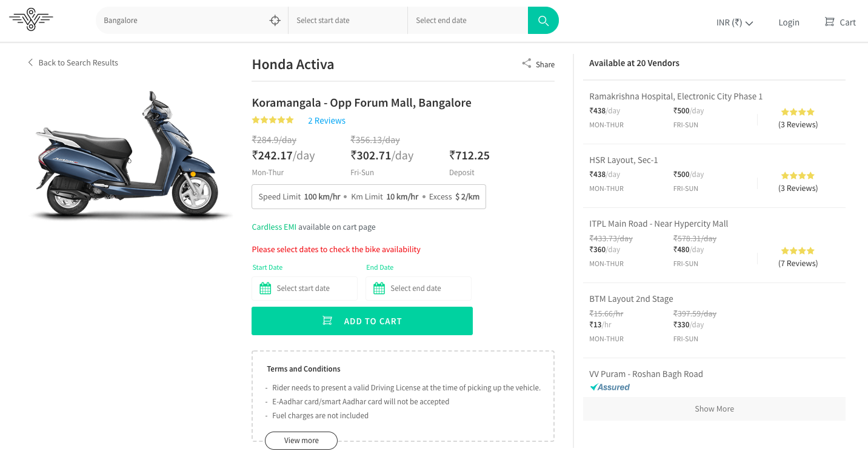The height and width of the screenshot is (454, 868).
Task: Click the teal search magnifier button
Action: (543, 21)
